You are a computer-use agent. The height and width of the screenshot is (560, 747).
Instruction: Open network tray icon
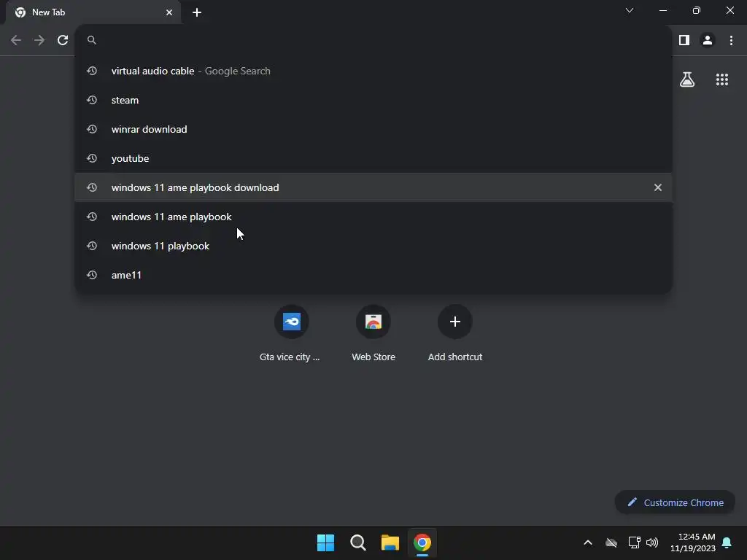[x=634, y=542]
